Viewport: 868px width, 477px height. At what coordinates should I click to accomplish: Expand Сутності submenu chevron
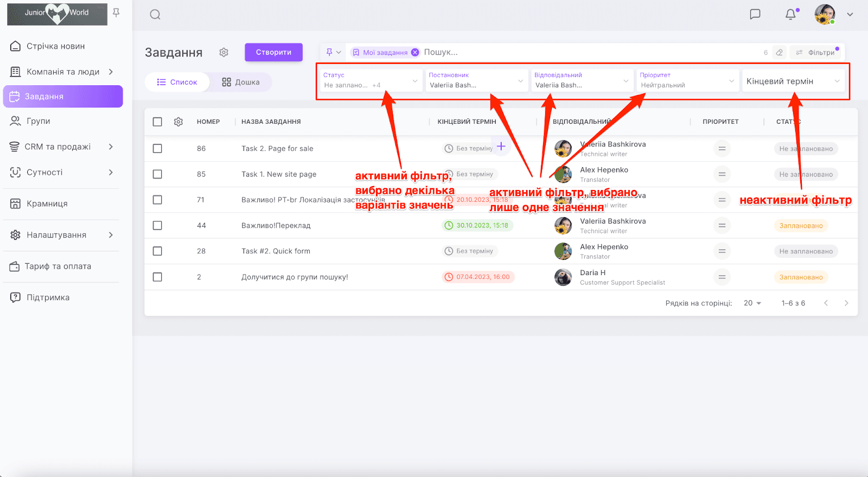coord(111,172)
